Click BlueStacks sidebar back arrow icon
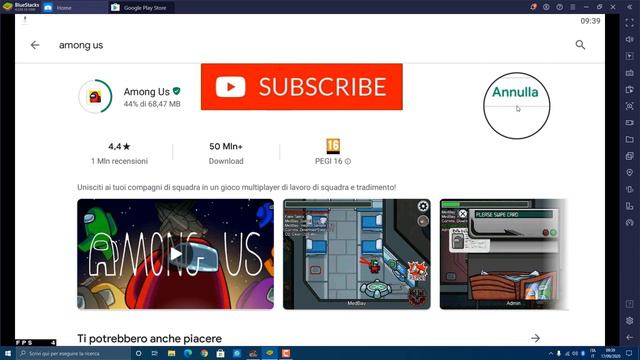This screenshot has height=360, width=640. 629,337
